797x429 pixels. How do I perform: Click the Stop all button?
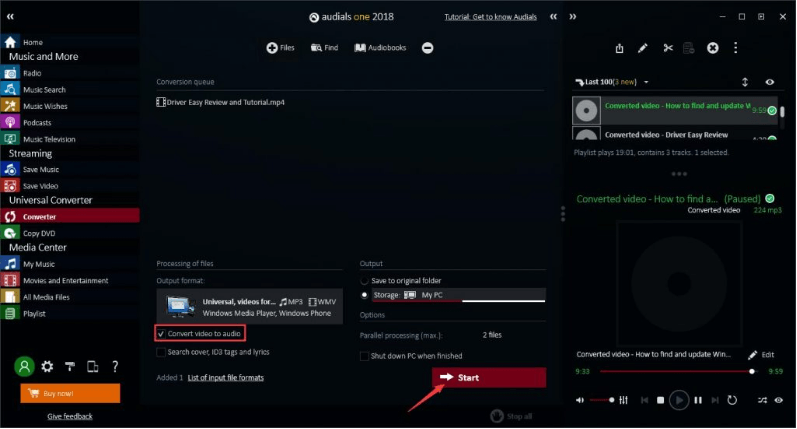[x=511, y=416]
